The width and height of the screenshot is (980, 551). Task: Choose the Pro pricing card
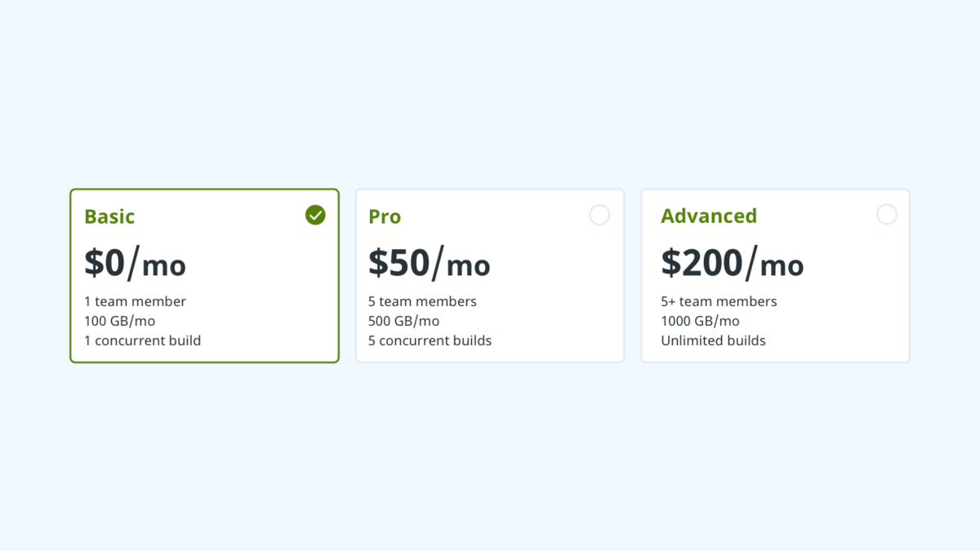tap(490, 275)
